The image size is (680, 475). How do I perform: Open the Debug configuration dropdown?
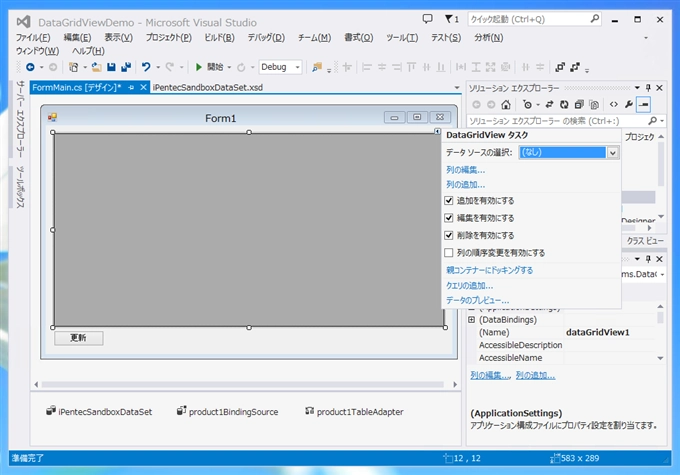click(296, 67)
